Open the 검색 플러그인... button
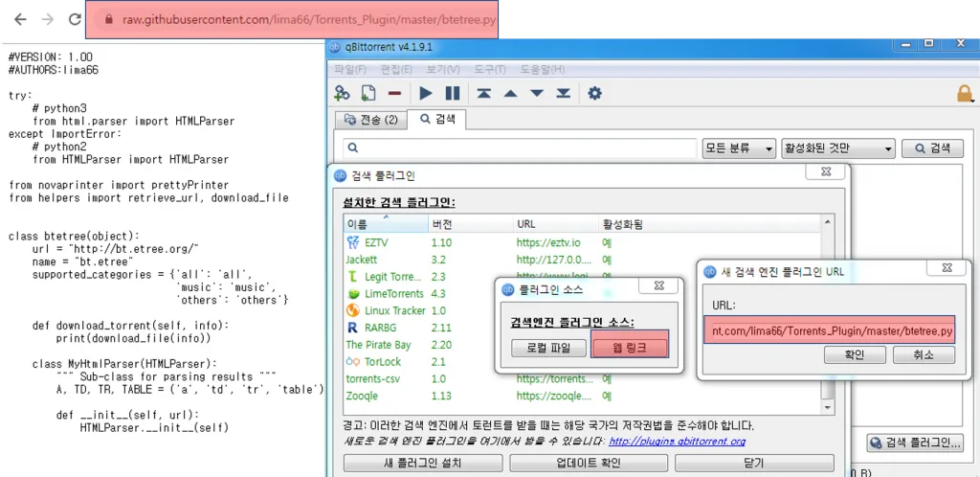Screen dimensions: 980x477 [914, 443]
